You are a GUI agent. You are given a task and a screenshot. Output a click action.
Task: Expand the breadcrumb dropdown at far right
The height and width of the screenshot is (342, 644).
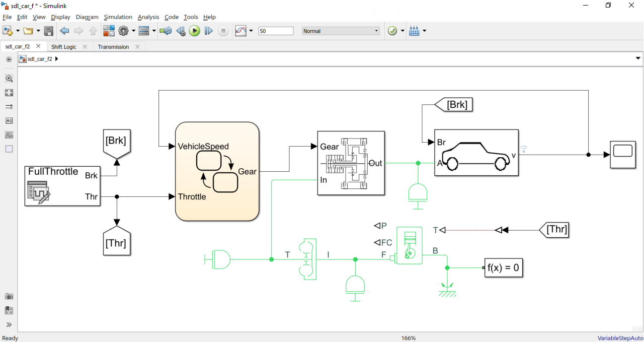tap(637, 58)
